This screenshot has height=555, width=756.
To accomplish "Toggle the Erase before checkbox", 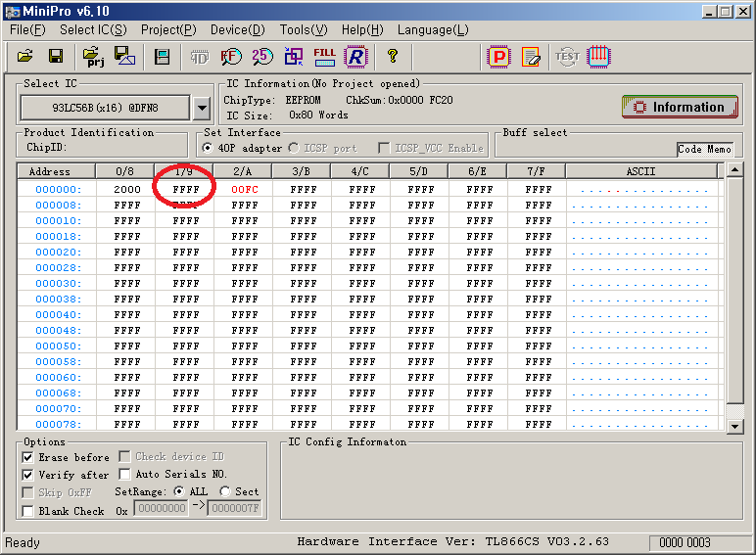I will [28, 457].
